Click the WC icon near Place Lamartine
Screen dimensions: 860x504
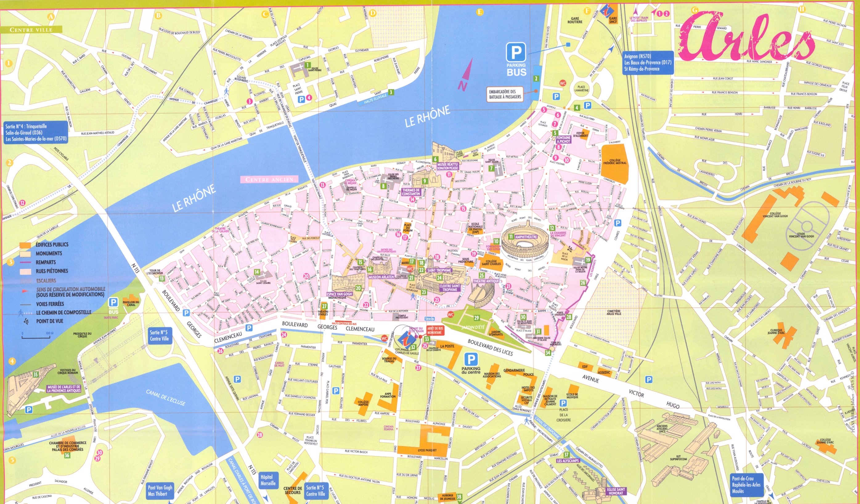563,83
